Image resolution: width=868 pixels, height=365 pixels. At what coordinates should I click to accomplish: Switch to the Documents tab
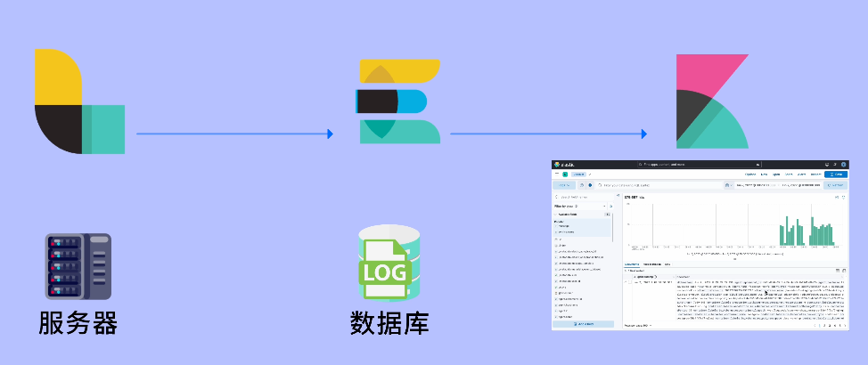[x=631, y=264]
